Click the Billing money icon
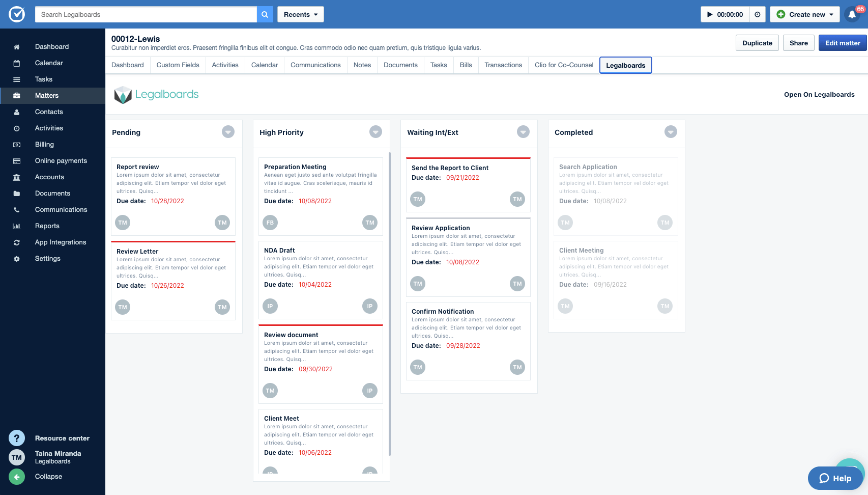This screenshot has width=868, height=495. tap(17, 145)
